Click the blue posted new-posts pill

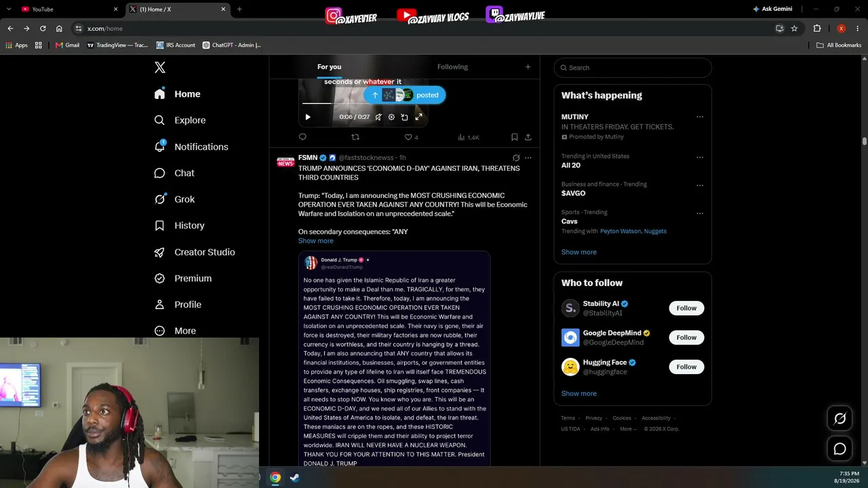point(405,95)
